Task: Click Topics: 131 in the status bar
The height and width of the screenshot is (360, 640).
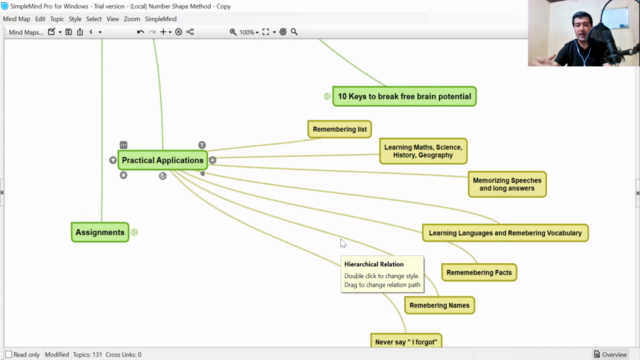Action: (x=87, y=354)
